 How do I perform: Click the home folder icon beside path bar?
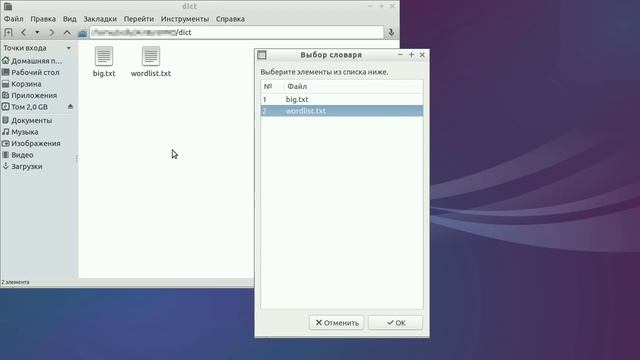click(82, 33)
